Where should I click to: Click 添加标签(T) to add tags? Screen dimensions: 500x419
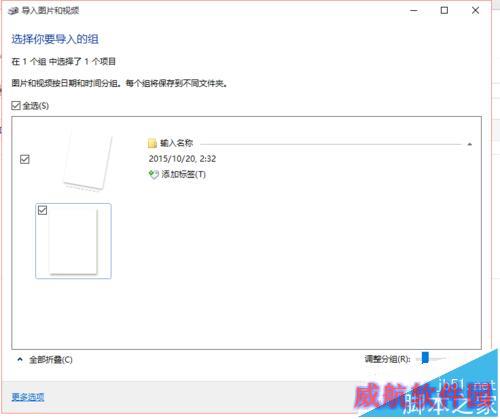(184, 174)
